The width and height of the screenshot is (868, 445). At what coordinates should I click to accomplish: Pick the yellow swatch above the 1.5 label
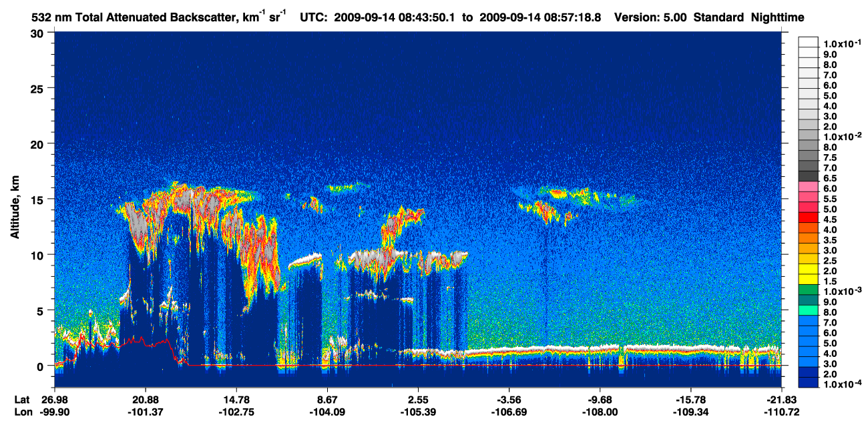coord(809,279)
